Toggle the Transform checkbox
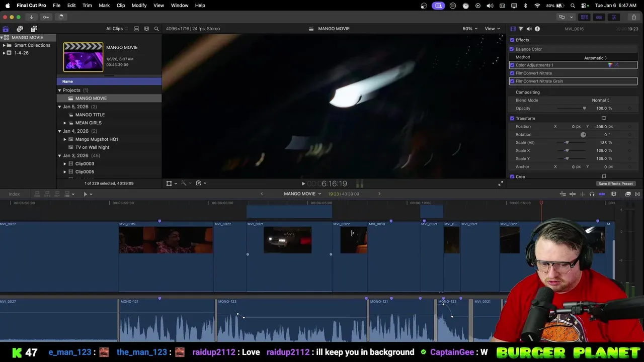 coord(512,118)
